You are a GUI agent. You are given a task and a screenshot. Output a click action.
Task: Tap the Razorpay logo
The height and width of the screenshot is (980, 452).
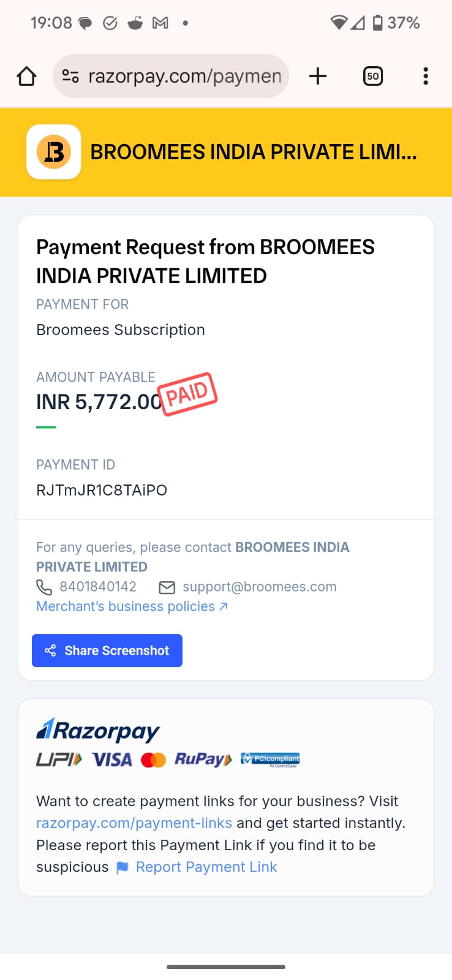coord(98,730)
